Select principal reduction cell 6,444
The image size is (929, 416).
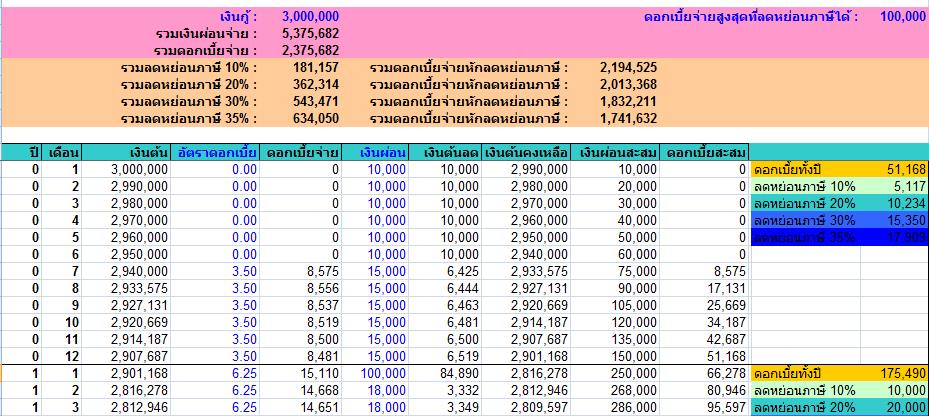(446, 289)
